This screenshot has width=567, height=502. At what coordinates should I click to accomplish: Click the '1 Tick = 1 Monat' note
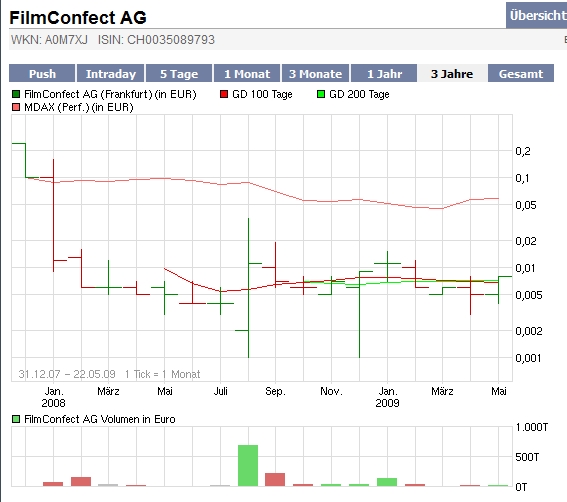tap(162, 374)
